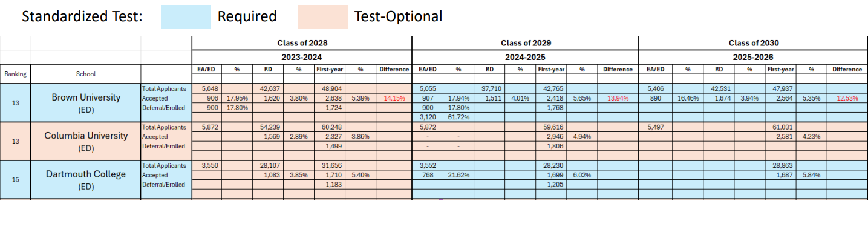Image resolution: width=868 pixels, height=241 pixels.
Task: Select Columbia's 60,248 first-year applicants cell
Action: (328, 127)
